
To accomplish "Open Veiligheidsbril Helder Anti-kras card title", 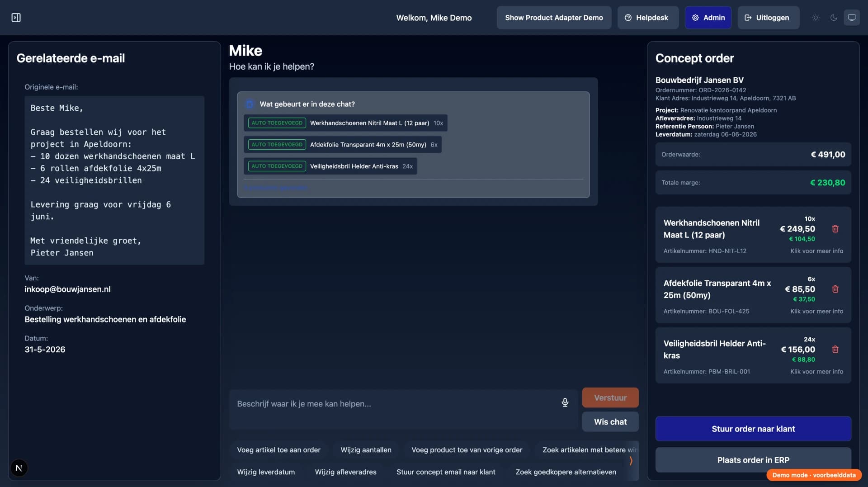I will (x=714, y=350).
